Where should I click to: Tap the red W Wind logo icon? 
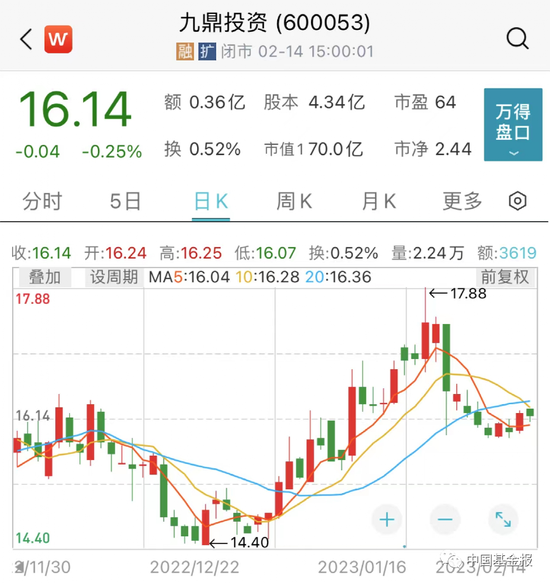[x=58, y=39]
